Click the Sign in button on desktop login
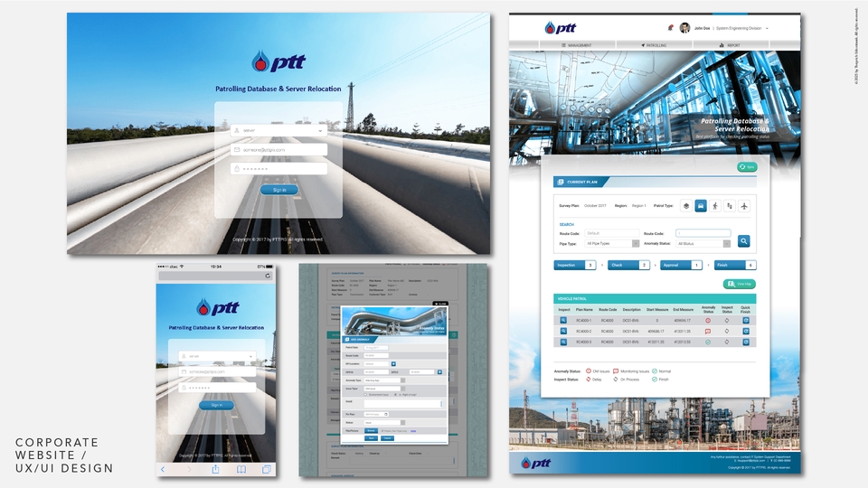Viewport: 868px width, 488px height. tap(278, 190)
